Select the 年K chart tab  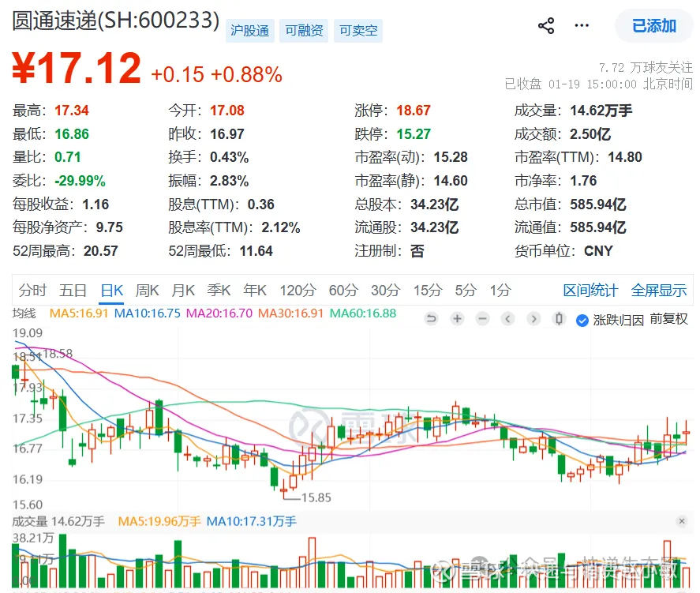coord(254,291)
